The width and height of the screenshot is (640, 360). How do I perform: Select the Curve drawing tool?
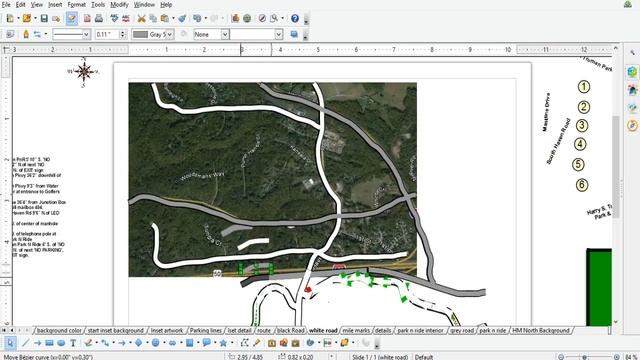(88, 343)
